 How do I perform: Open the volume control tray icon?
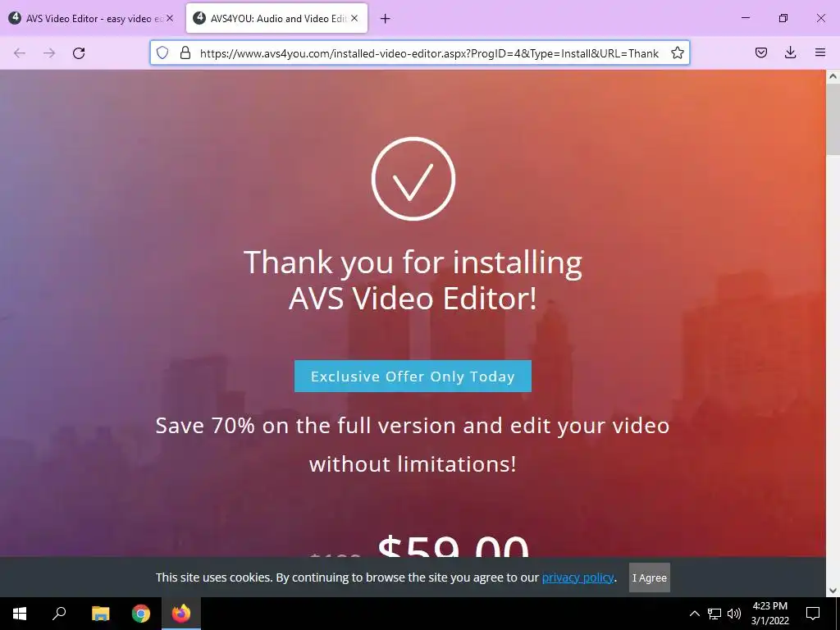pos(734,614)
